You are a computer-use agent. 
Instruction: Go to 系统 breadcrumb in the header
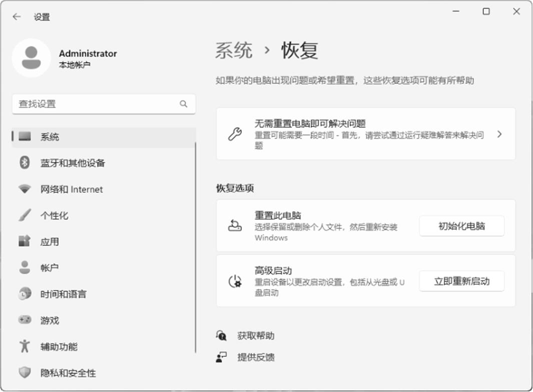234,51
